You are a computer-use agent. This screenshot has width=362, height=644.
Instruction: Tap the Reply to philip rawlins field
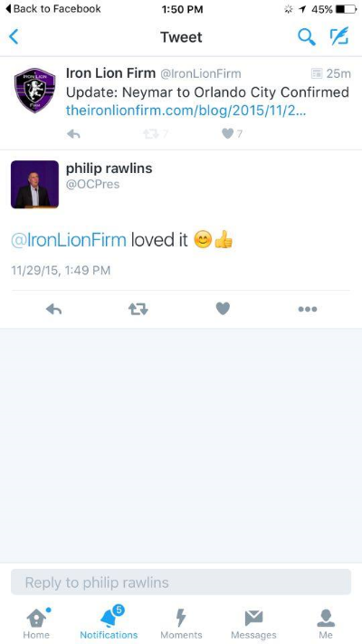181,582
